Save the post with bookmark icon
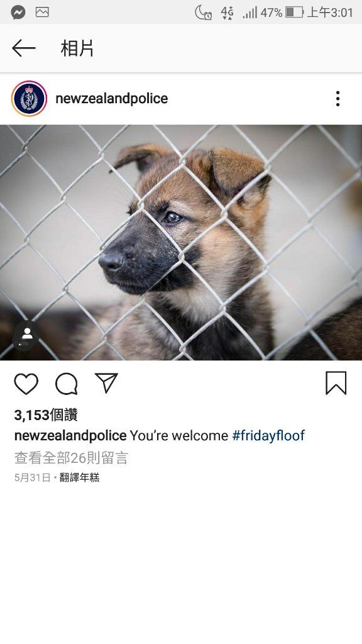Viewport: 362px width, 644px height. [336, 383]
